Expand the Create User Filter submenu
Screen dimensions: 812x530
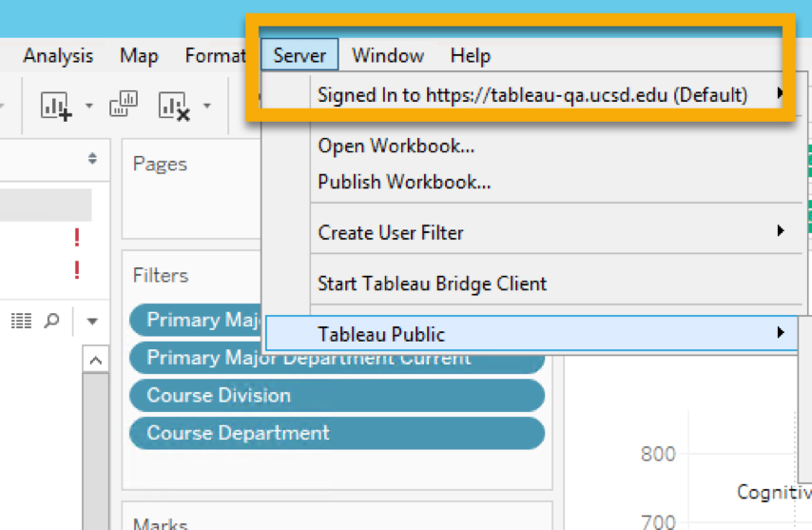(x=533, y=232)
